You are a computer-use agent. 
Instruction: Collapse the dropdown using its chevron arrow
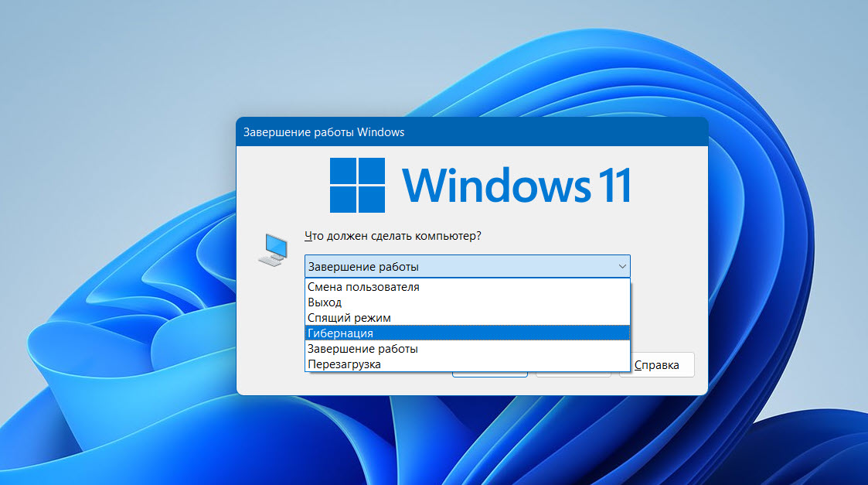(x=622, y=267)
